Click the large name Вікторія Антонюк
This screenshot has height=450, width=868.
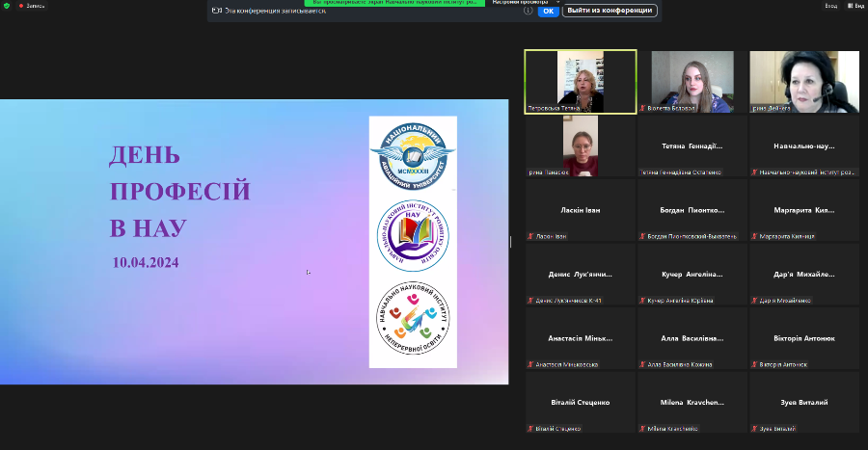pyautogui.click(x=804, y=338)
